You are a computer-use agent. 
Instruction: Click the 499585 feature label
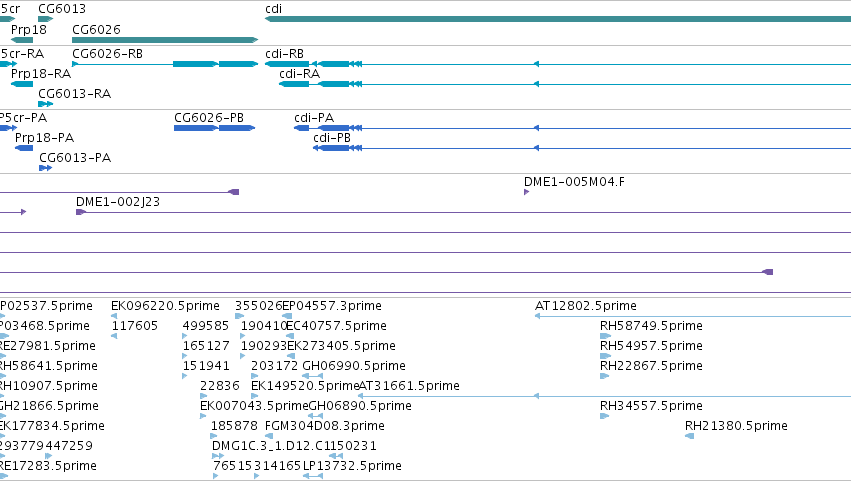coord(206,326)
